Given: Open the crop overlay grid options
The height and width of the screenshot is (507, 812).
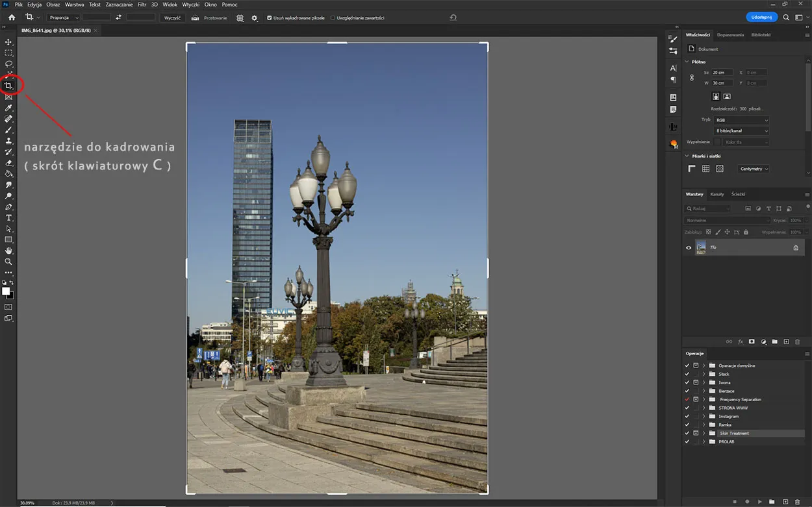Looking at the screenshot, I should point(240,18).
